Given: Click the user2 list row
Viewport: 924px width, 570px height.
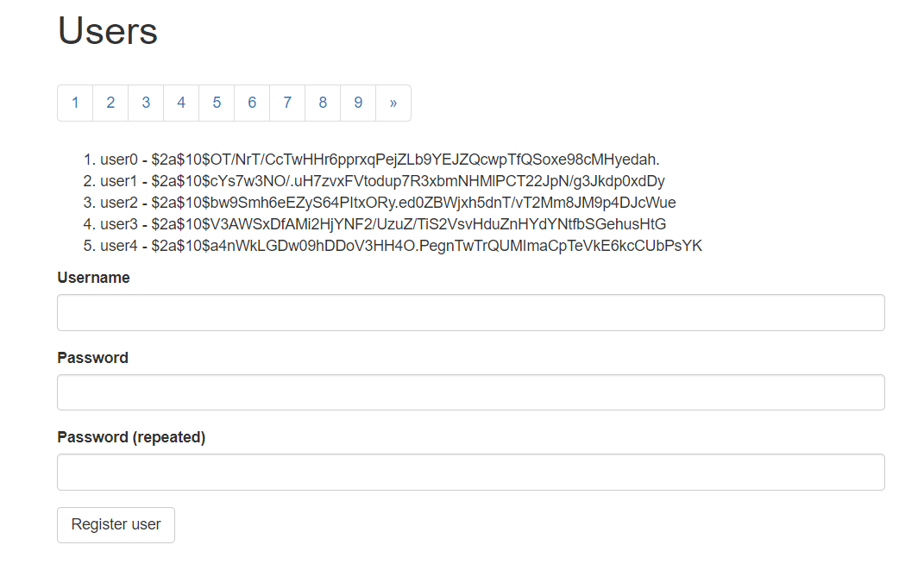Looking at the screenshot, I should 387,203.
